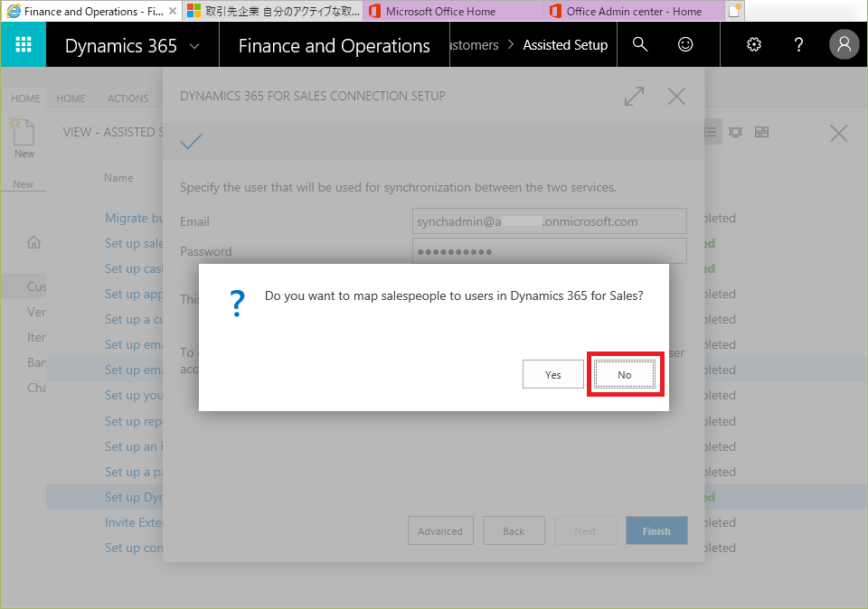Go to the Home icon in the sidebar

[x=33, y=242]
